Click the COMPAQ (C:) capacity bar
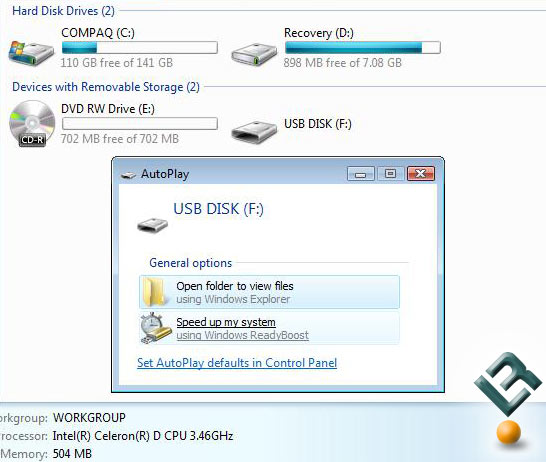The height and width of the screenshot is (462, 546). pyautogui.click(x=140, y=48)
